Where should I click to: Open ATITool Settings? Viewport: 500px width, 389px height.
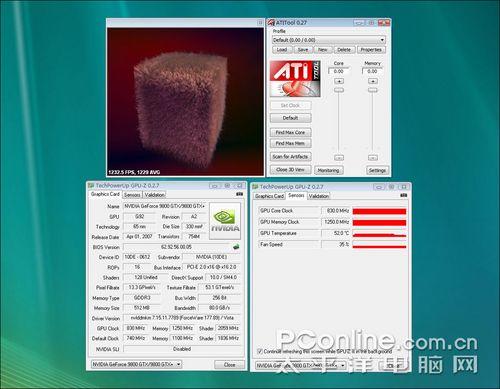tap(377, 170)
